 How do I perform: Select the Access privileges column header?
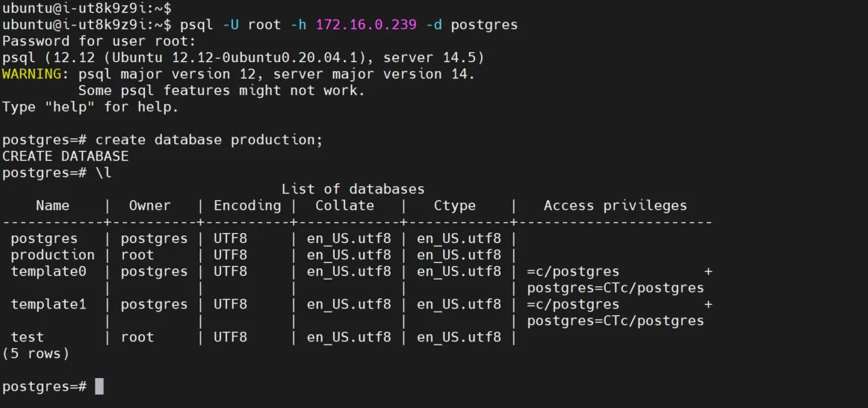pos(615,205)
